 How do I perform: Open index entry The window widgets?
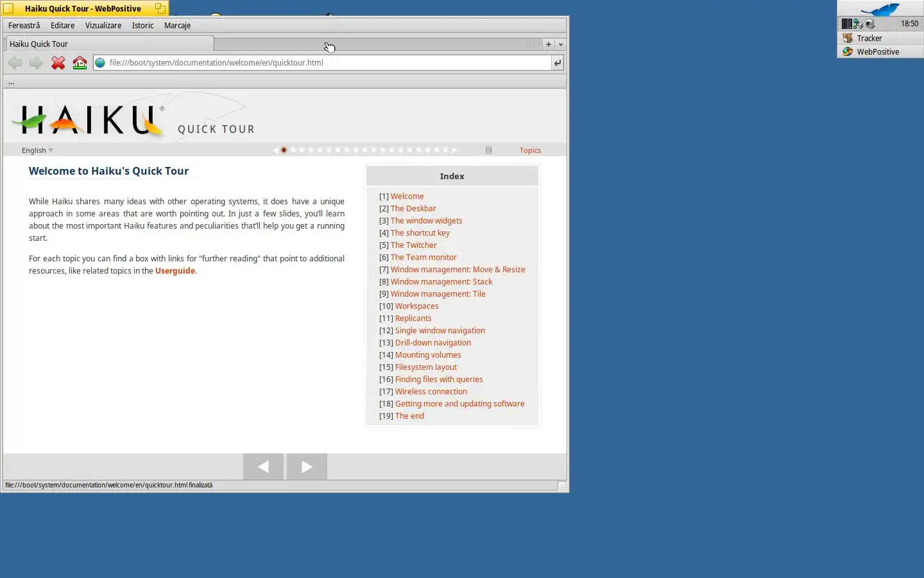pyautogui.click(x=426, y=221)
